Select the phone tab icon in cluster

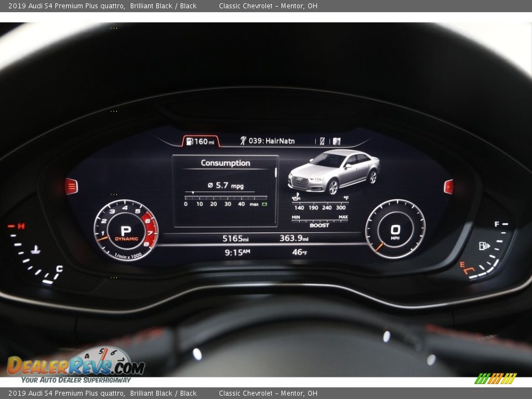(x=322, y=141)
